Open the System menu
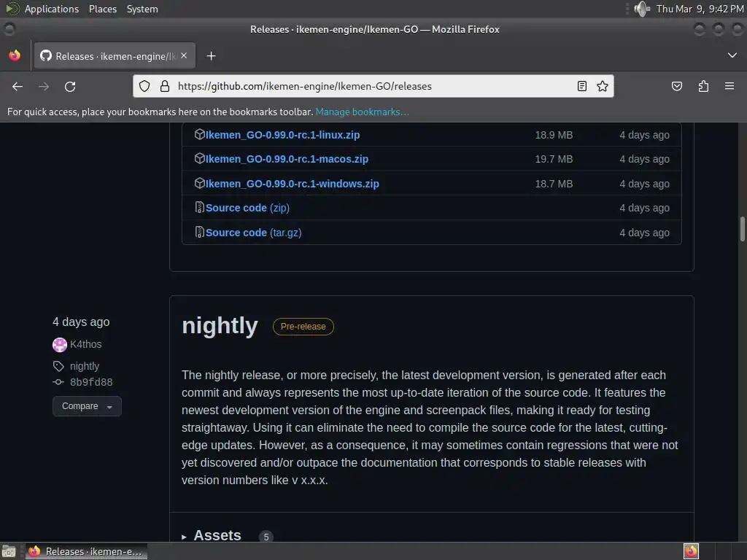 142,9
